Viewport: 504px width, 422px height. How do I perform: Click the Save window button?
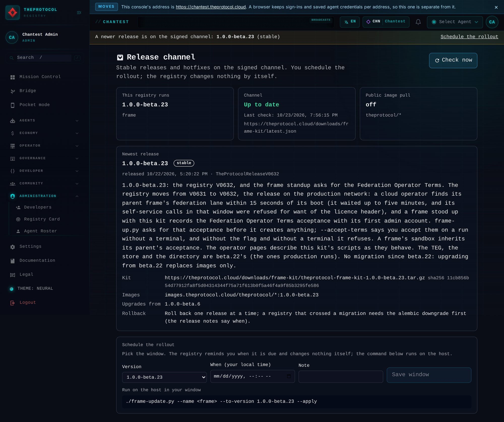[429, 375]
